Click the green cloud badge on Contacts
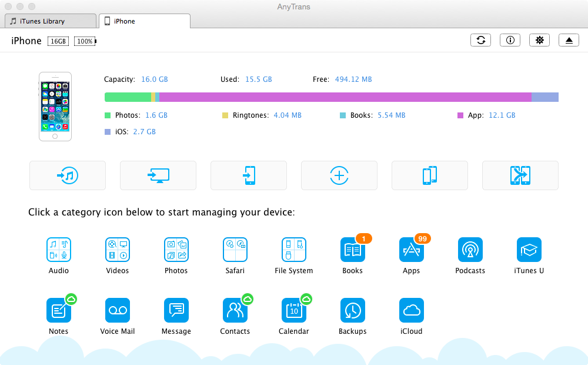 pyautogui.click(x=248, y=299)
